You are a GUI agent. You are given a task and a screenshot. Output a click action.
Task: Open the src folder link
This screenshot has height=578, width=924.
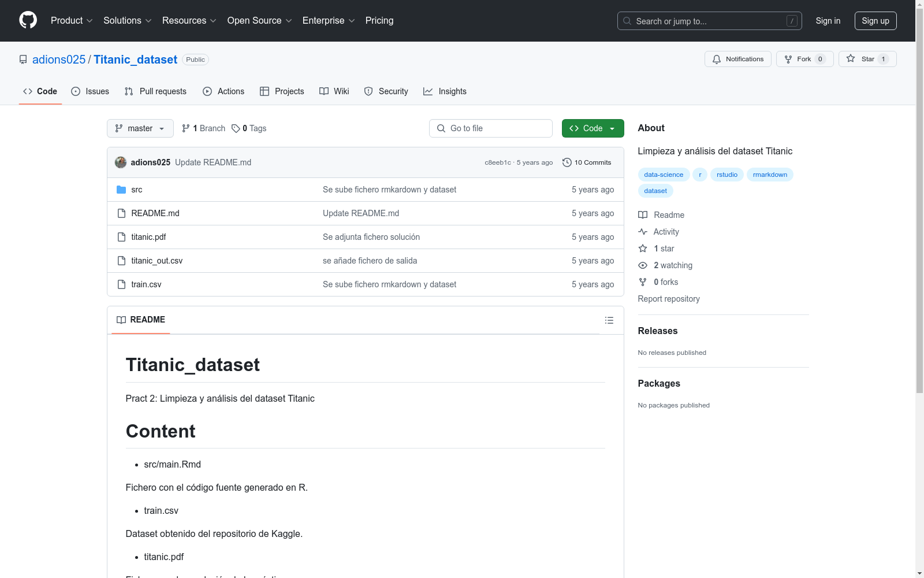point(137,190)
